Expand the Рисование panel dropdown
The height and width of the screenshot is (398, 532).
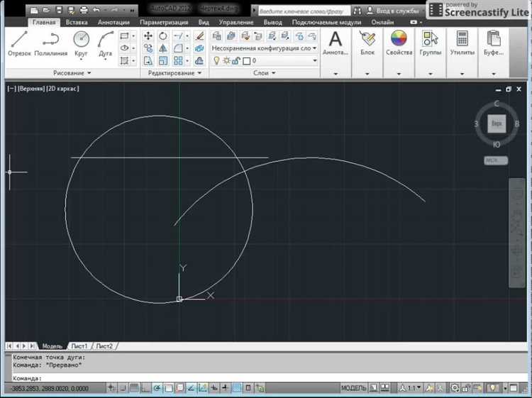click(90, 73)
